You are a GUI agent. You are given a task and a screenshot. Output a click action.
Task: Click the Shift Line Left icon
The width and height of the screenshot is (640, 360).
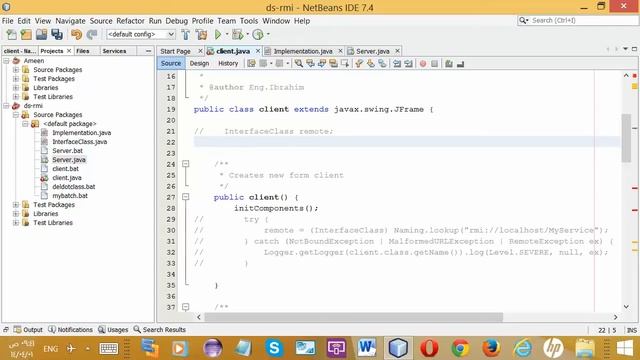pos(397,64)
